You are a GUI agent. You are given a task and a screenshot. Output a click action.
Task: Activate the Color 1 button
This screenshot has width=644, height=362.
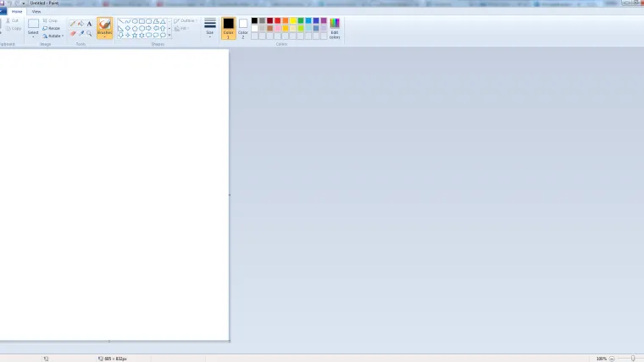228,28
